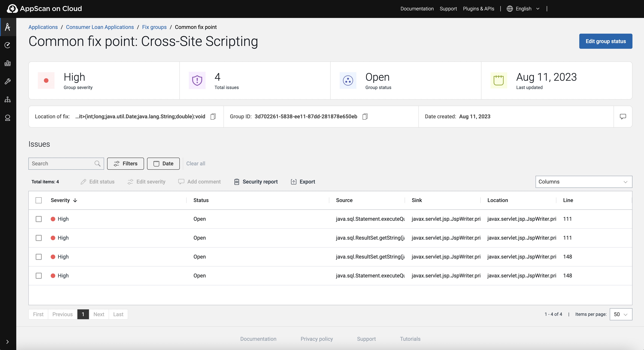Screen dimensions: 644x350
Task: Open the wrench tools icon in sidebar
Action: click(8, 81)
